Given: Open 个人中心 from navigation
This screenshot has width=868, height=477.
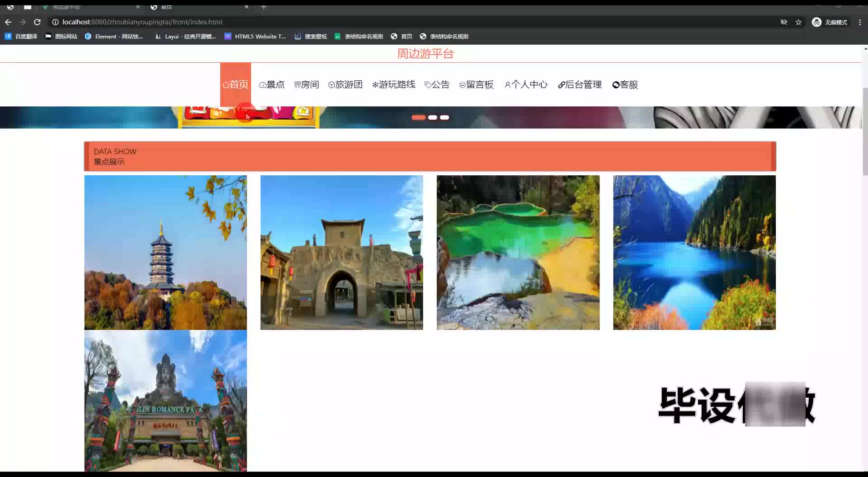Looking at the screenshot, I should (526, 85).
